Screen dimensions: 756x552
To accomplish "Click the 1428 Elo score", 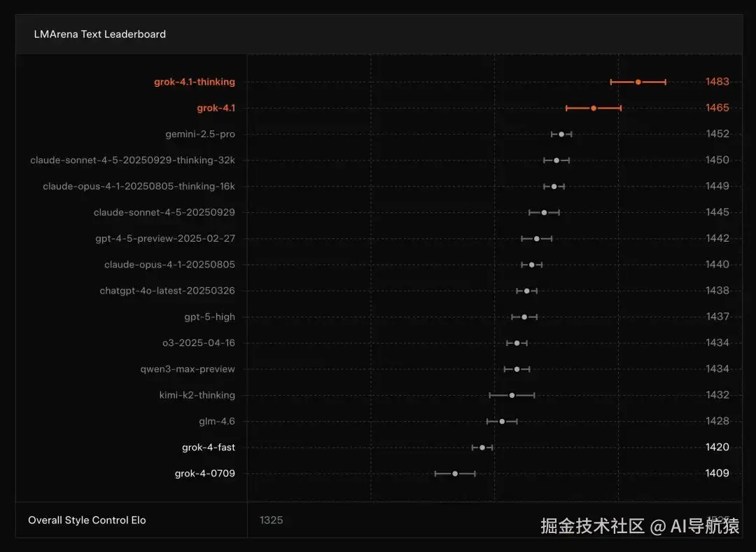I will 717,421.
